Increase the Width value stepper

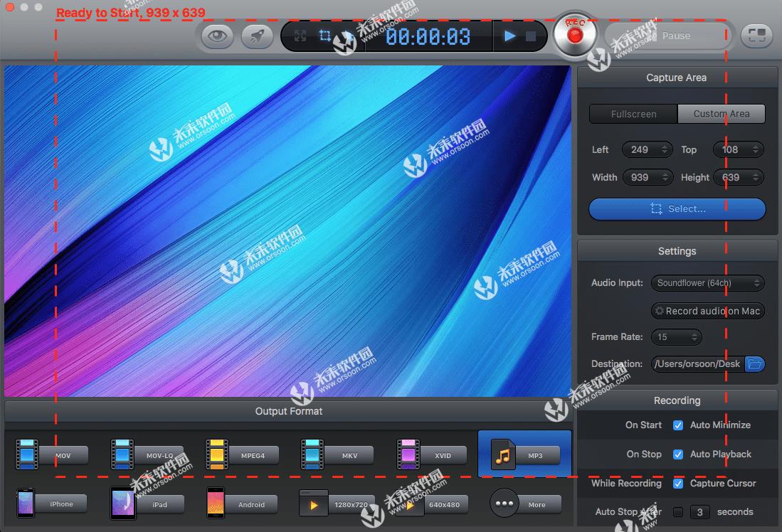[667, 174]
